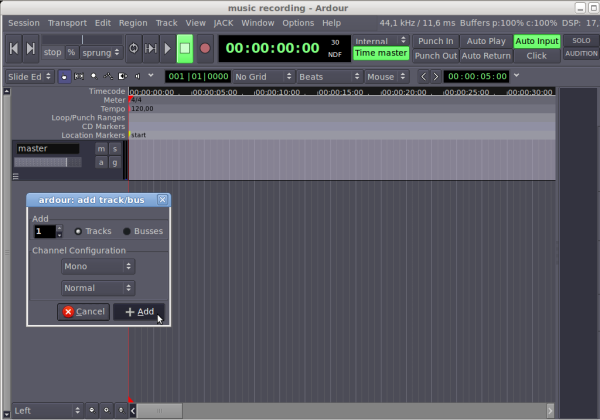Toggle Auto Return

point(486,56)
